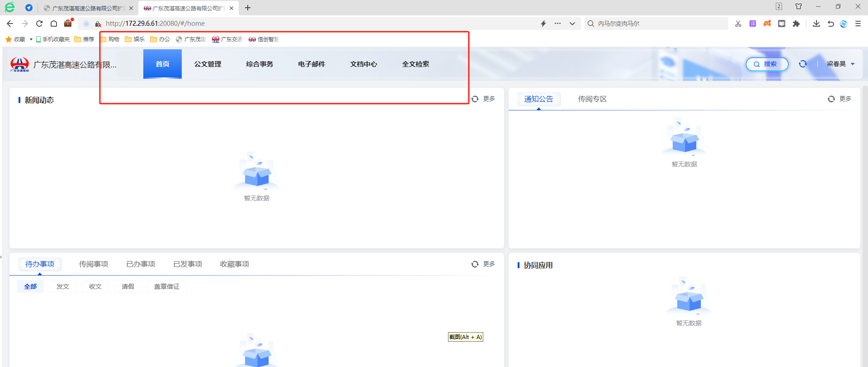The width and height of the screenshot is (868, 367).
Task: Switch to the 已发事项 tab
Action: click(x=188, y=264)
